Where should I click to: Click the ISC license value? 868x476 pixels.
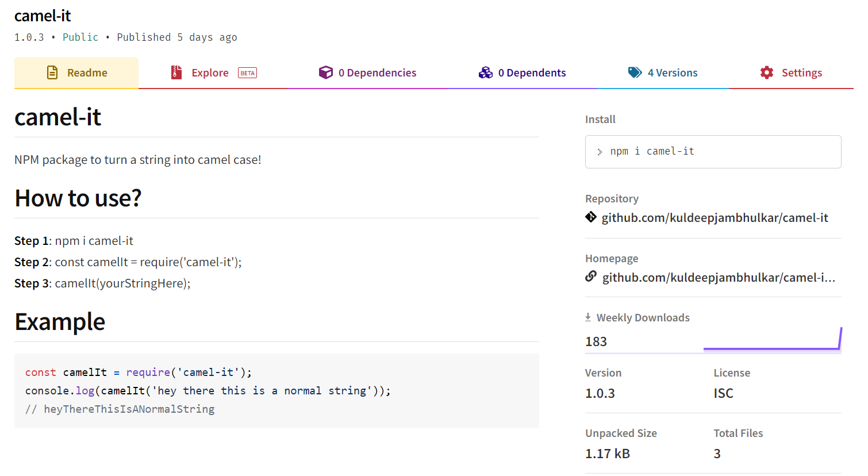pyautogui.click(x=724, y=393)
